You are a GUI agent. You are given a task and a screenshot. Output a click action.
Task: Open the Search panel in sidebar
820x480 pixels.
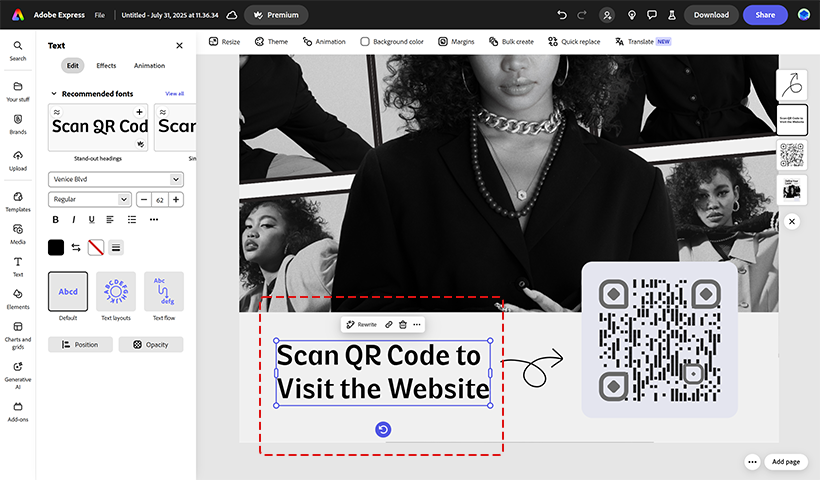click(x=18, y=51)
